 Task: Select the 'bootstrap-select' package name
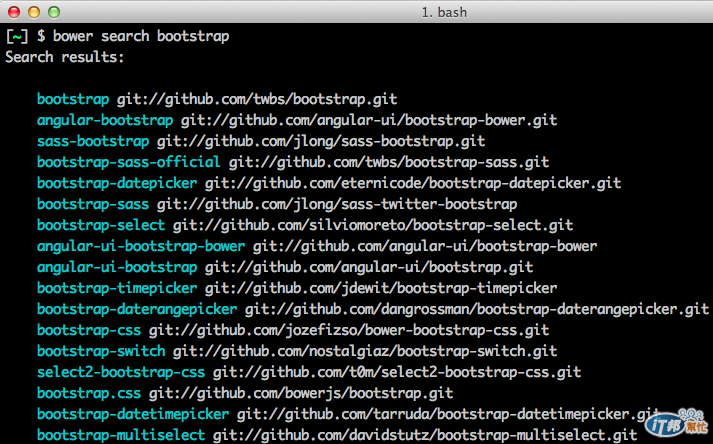pos(101,225)
